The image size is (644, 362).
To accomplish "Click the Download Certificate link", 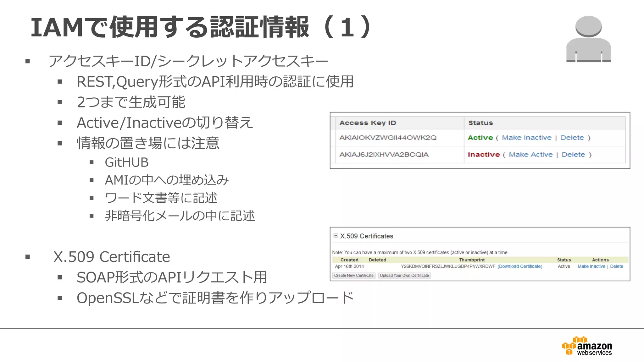I will click(520, 266).
